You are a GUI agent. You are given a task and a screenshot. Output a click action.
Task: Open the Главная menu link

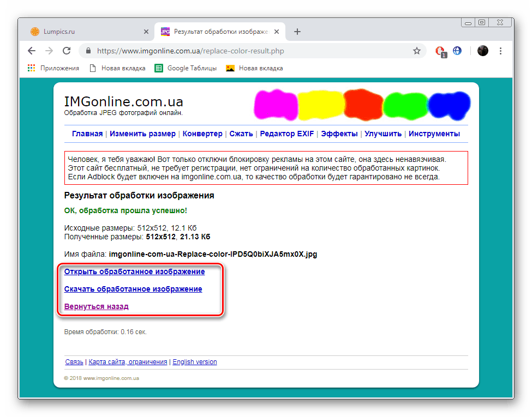pos(87,134)
